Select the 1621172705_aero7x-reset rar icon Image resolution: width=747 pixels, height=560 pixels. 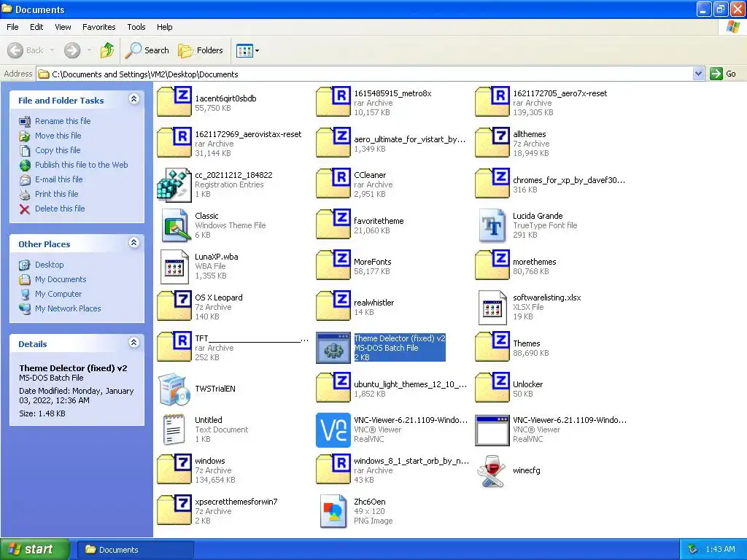(492, 101)
